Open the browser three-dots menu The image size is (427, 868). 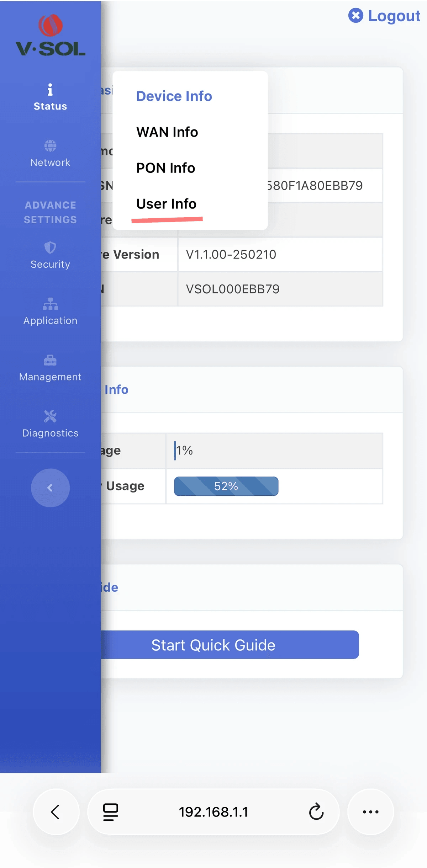point(370,812)
